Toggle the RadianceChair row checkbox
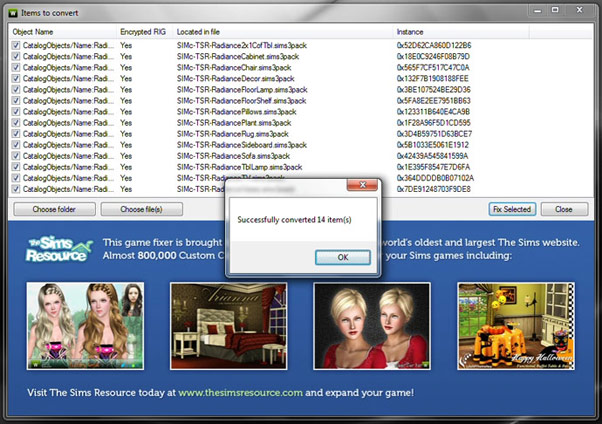The width and height of the screenshot is (602, 424). coord(15,69)
